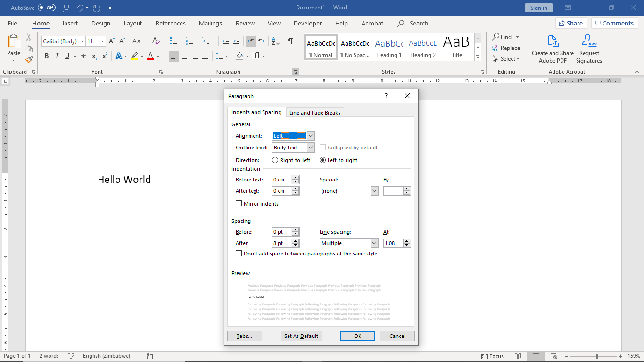Open the Review ribbon tab

coord(245,23)
